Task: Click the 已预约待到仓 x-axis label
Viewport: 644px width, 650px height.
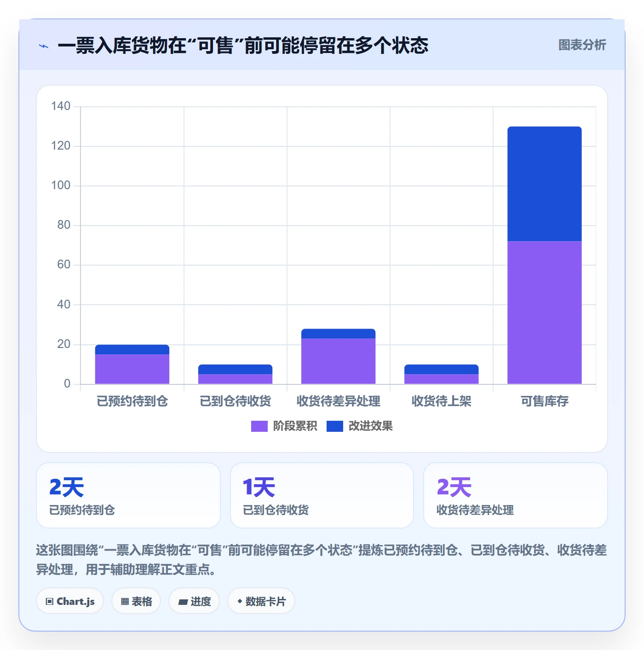Action: (132, 401)
